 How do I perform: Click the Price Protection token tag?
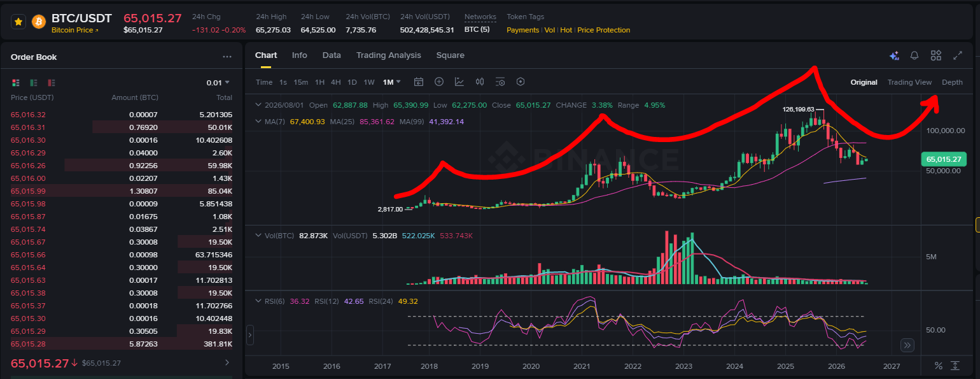point(604,30)
